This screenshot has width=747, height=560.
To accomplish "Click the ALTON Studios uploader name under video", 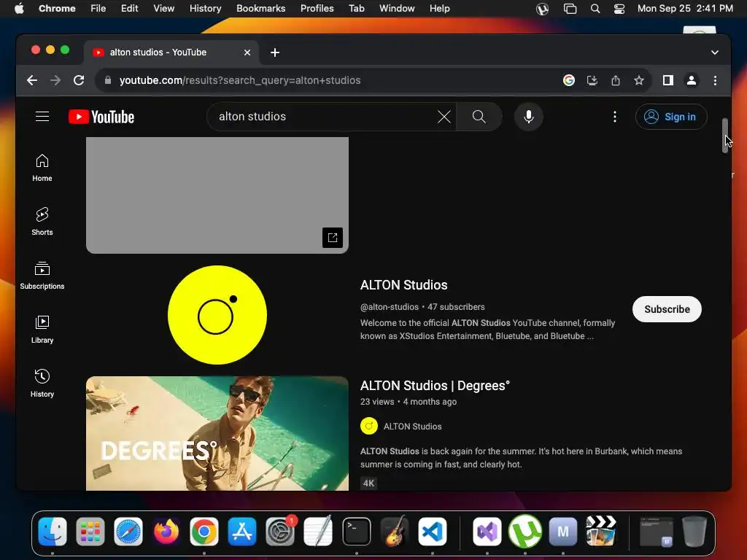I will pyautogui.click(x=413, y=426).
